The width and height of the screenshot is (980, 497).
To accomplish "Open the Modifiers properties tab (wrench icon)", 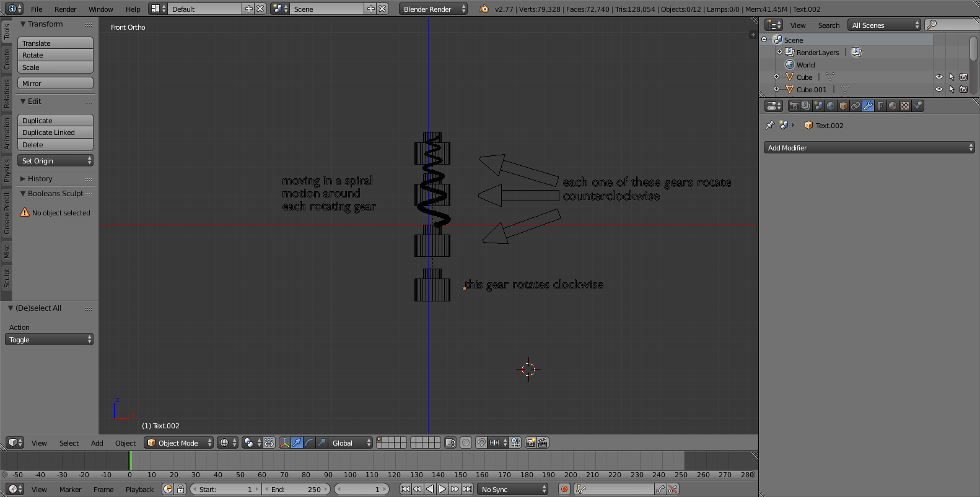I will click(868, 106).
